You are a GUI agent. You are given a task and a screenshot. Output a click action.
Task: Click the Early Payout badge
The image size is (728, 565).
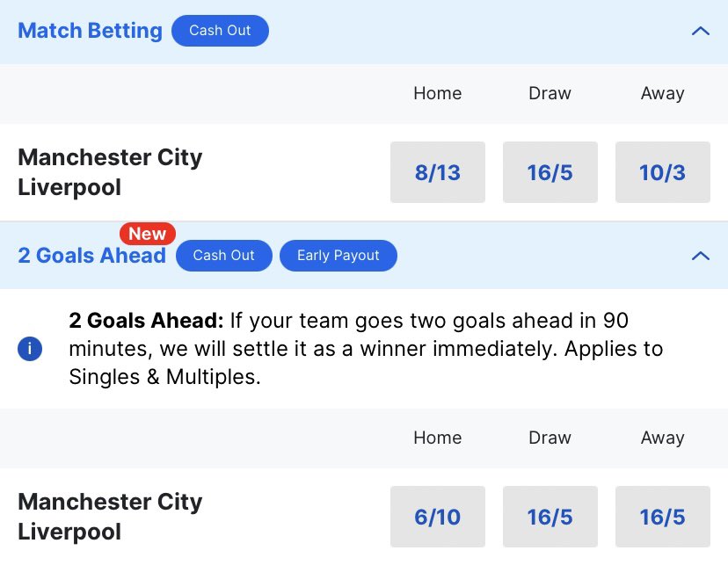pos(339,256)
